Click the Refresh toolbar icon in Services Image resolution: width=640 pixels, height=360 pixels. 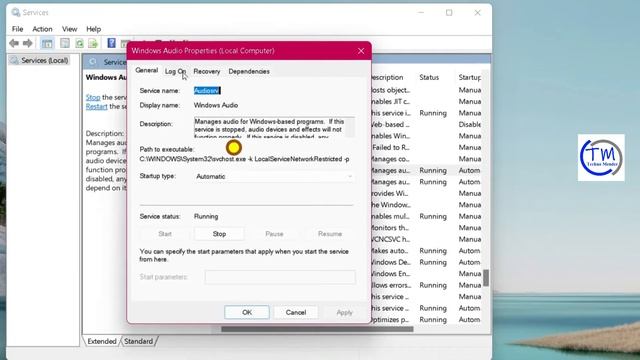(x=79, y=43)
